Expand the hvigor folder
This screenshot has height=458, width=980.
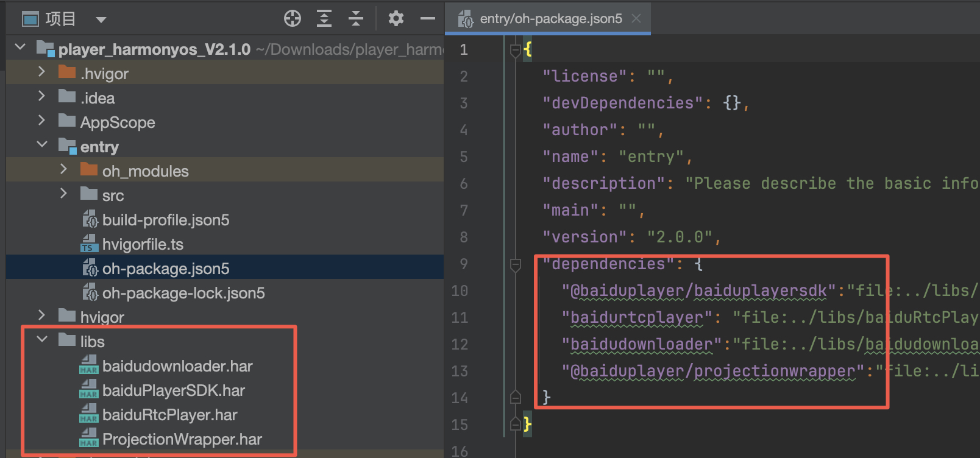tap(41, 315)
